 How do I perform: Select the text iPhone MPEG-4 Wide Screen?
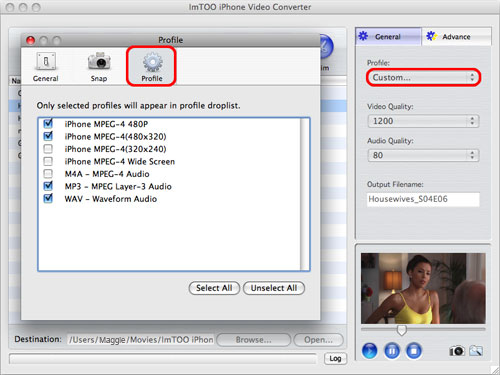pyautogui.click(x=120, y=162)
